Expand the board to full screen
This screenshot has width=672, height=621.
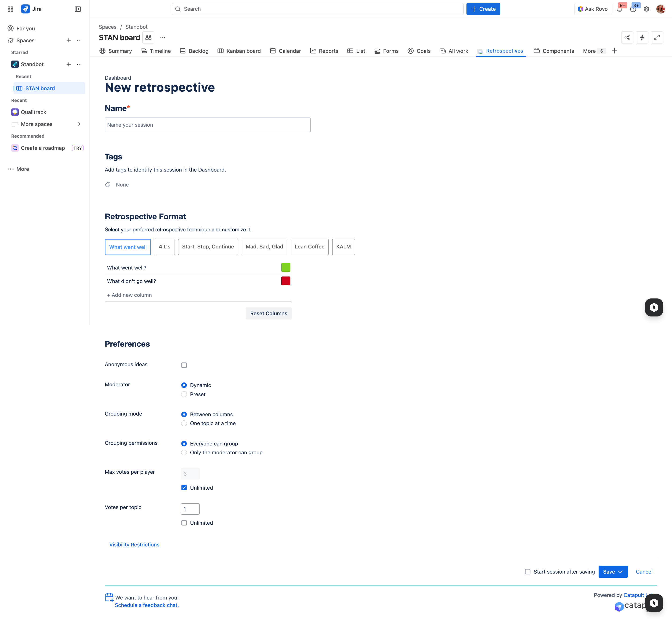click(x=657, y=37)
